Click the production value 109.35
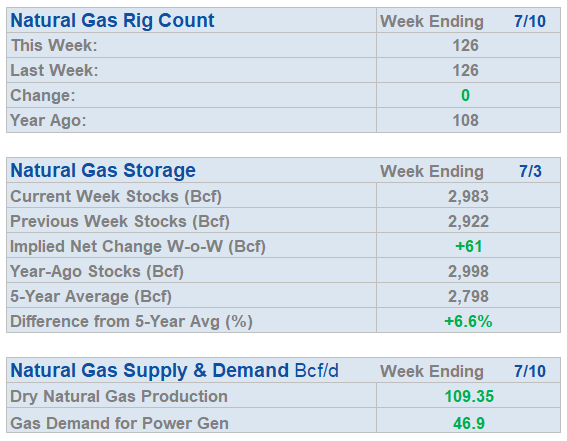The height and width of the screenshot is (441, 567). (469, 396)
